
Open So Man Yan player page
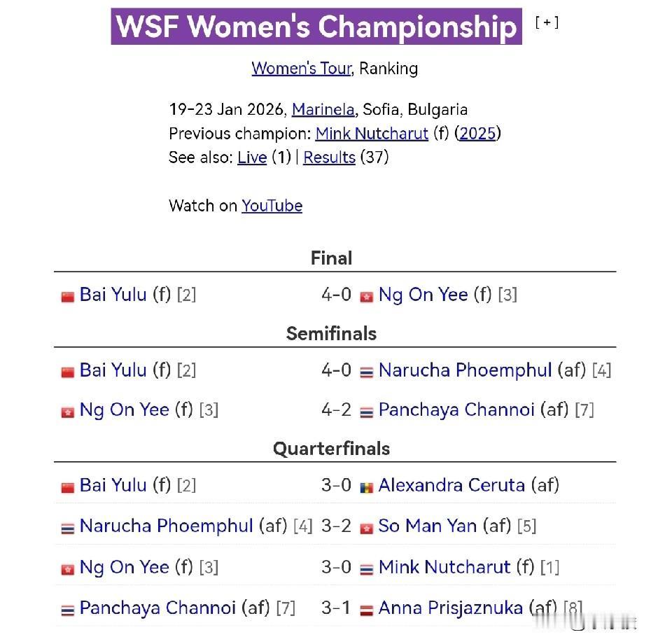tap(428, 526)
